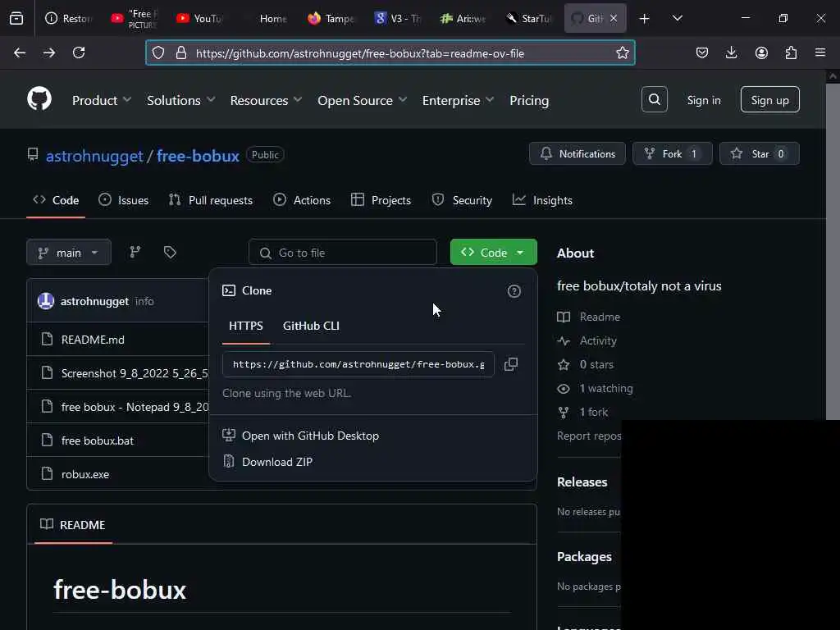
Task: Expand the Solutions menu
Action: pyautogui.click(x=181, y=100)
